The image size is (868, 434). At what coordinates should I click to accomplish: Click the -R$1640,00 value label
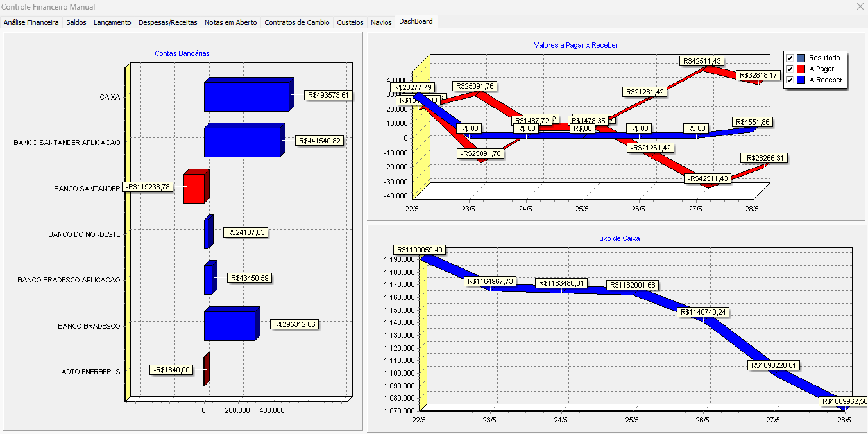click(x=171, y=370)
